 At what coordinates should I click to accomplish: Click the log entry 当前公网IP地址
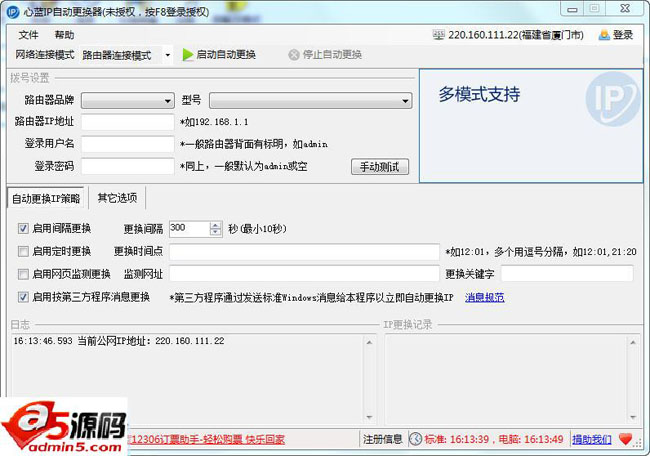[x=119, y=341]
